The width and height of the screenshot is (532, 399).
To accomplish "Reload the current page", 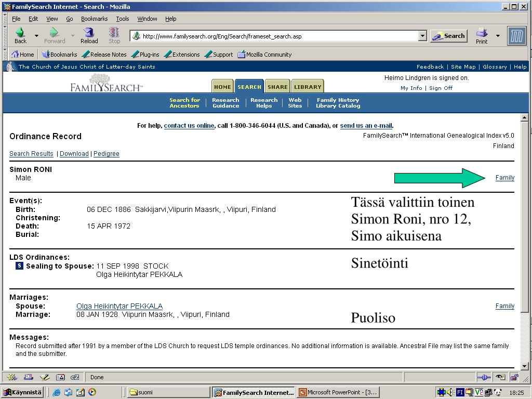I will coord(89,35).
